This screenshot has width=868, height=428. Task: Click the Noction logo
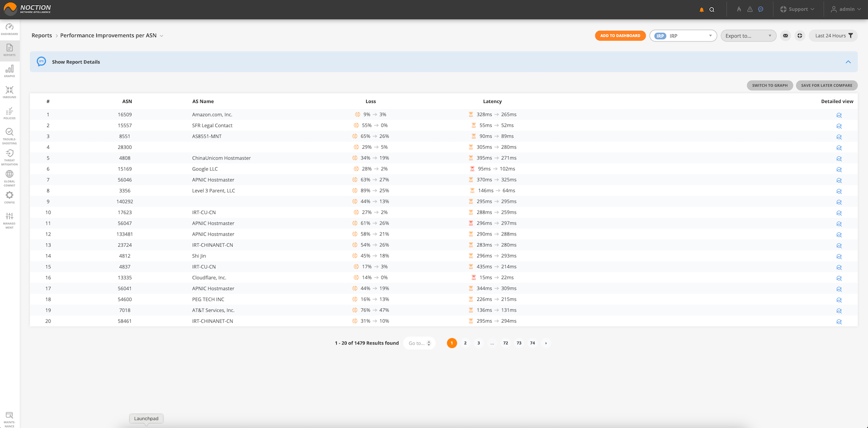click(28, 9)
